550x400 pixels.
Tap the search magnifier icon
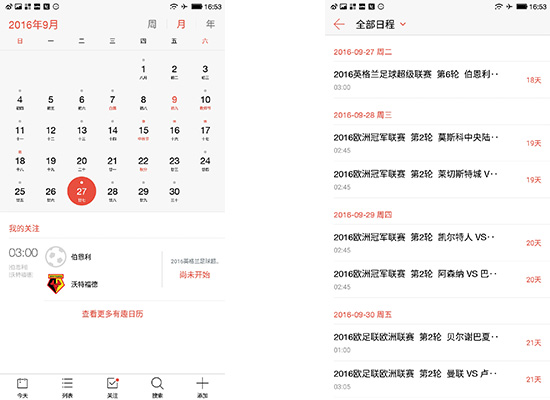point(157,383)
